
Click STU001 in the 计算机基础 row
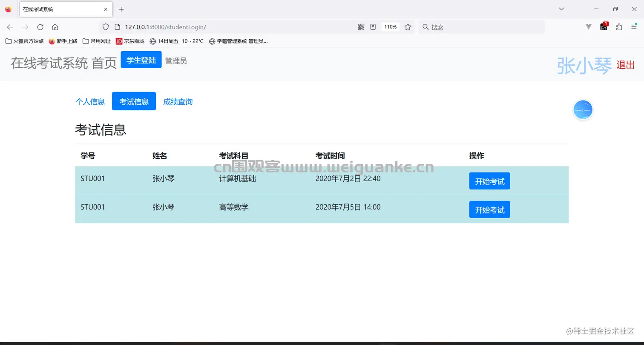(92, 178)
